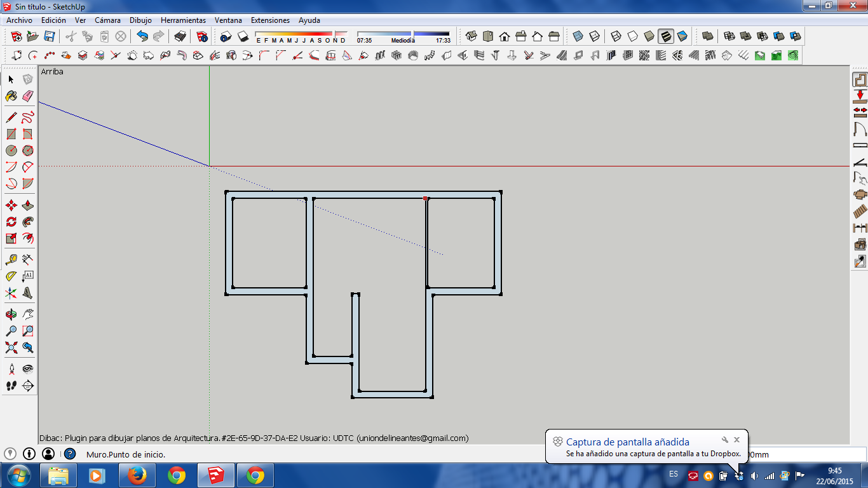Toggle Back Edges style
Viewport: 868px width, 488px height.
pyautogui.click(x=594, y=36)
